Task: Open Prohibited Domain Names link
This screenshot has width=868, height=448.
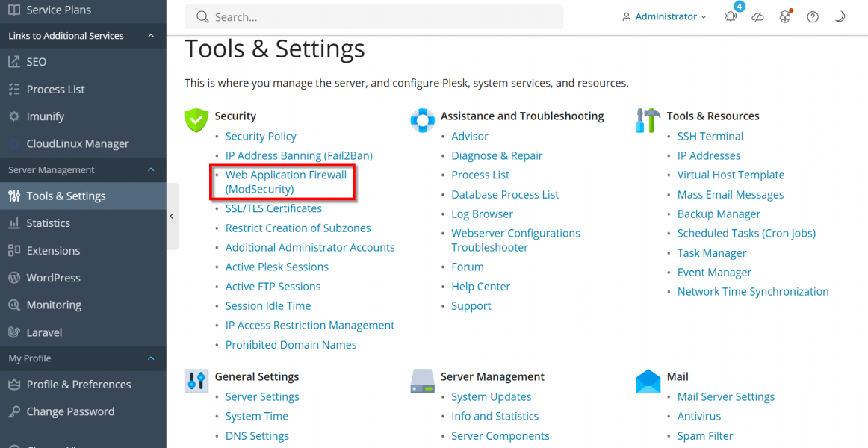Action: [291, 344]
